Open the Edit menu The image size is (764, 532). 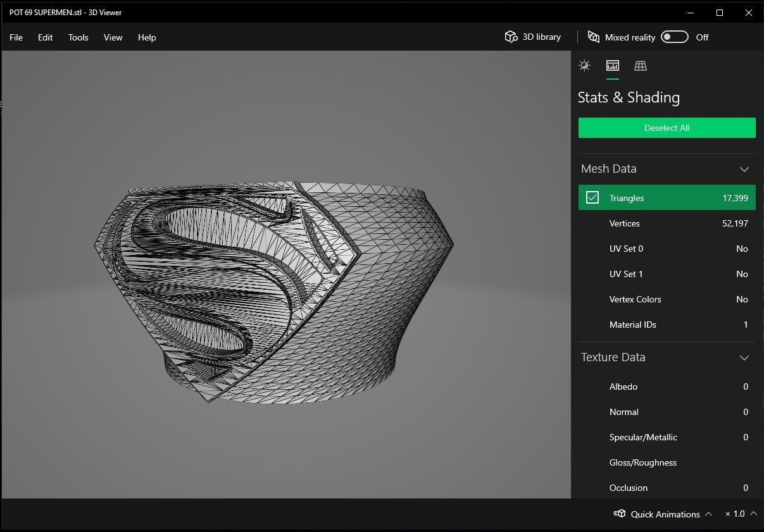click(x=45, y=37)
